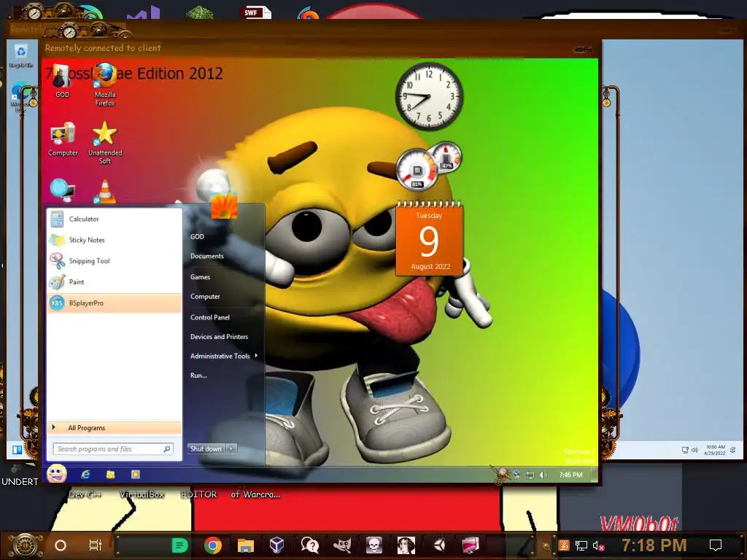The width and height of the screenshot is (747, 560).
Task: Click the pink monitor icon on host taskbar
Action: click(x=471, y=545)
